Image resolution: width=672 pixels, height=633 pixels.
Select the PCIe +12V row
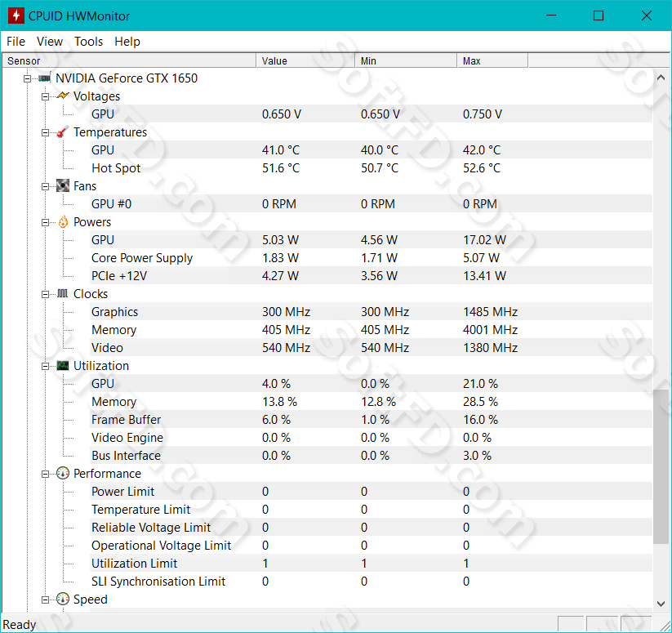click(x=372, y=276)
